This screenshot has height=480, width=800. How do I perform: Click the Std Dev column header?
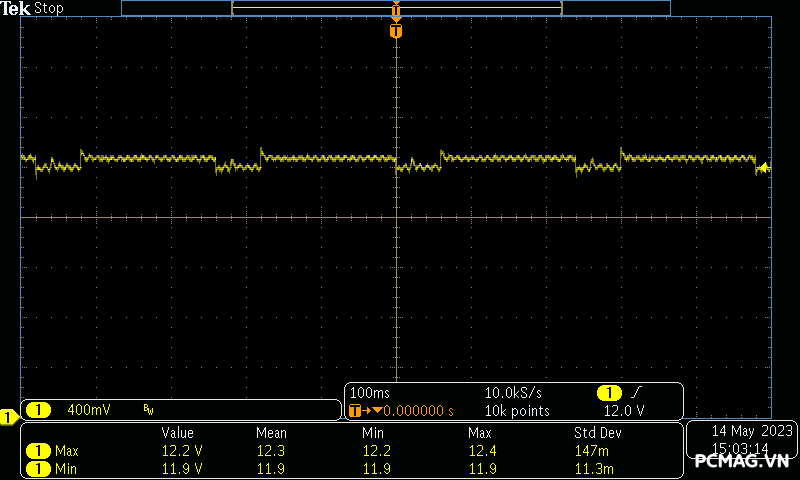click(x=598, y=433)
